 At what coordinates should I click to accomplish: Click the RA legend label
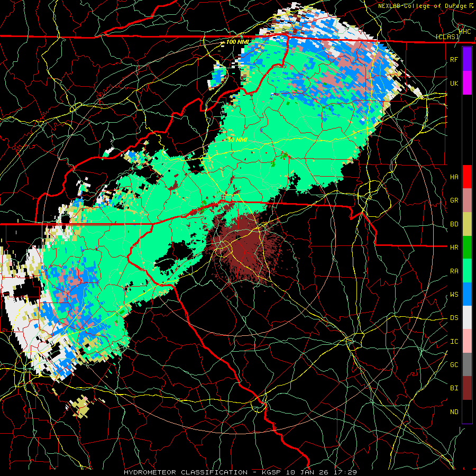tap(454, 271)
